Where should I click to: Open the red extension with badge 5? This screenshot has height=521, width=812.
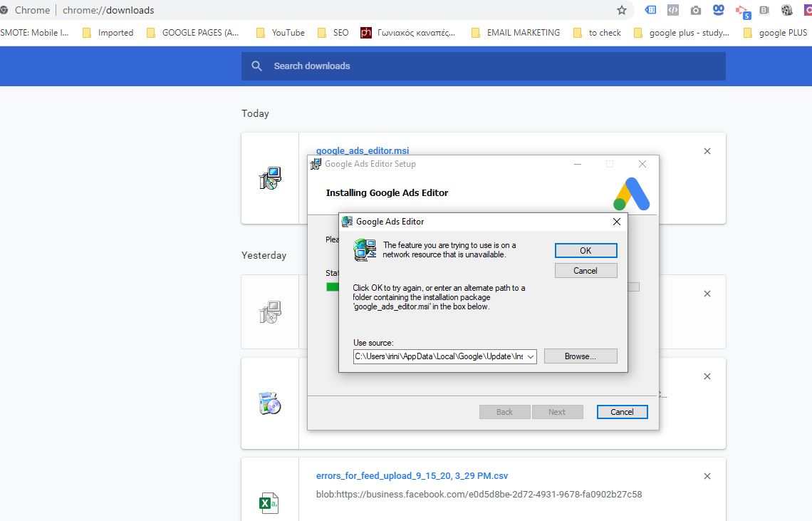coord(743,11)
